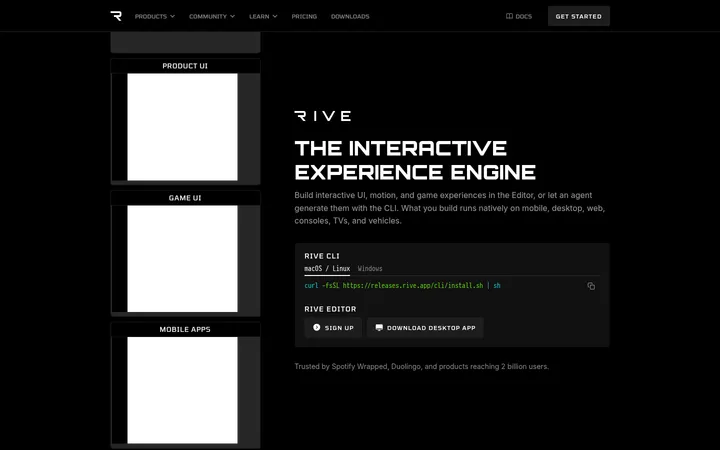The image size is (720, 450).
Task: Click the Product UI card heading
Action: click(x=185, y=66)
